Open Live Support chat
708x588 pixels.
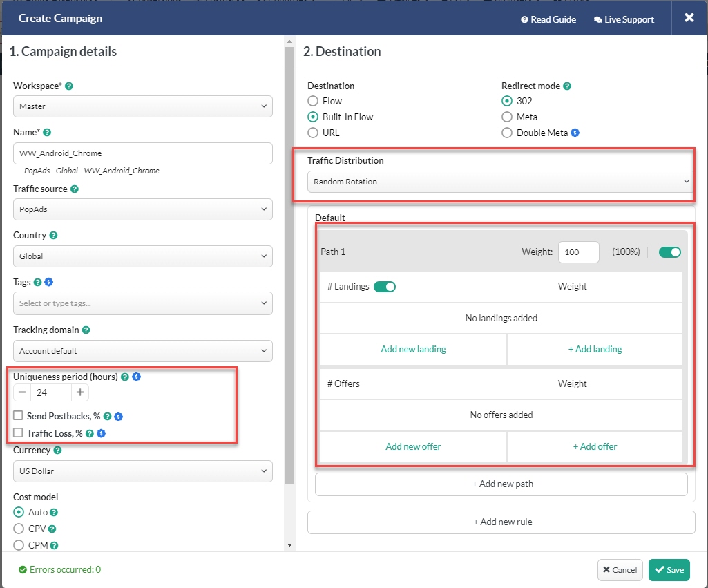[624, 19]
